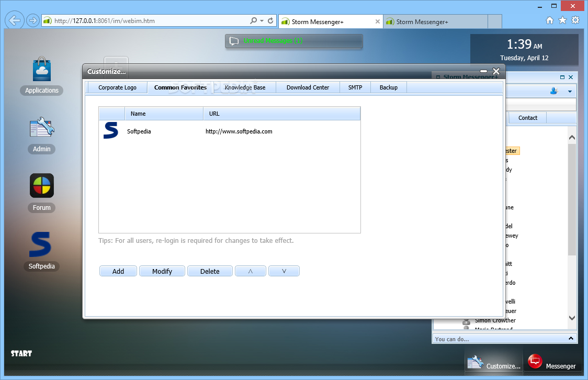Click the 1:39 AM clock widget
Viewport: 588px width, 380px height.
(x=524, y=50)
